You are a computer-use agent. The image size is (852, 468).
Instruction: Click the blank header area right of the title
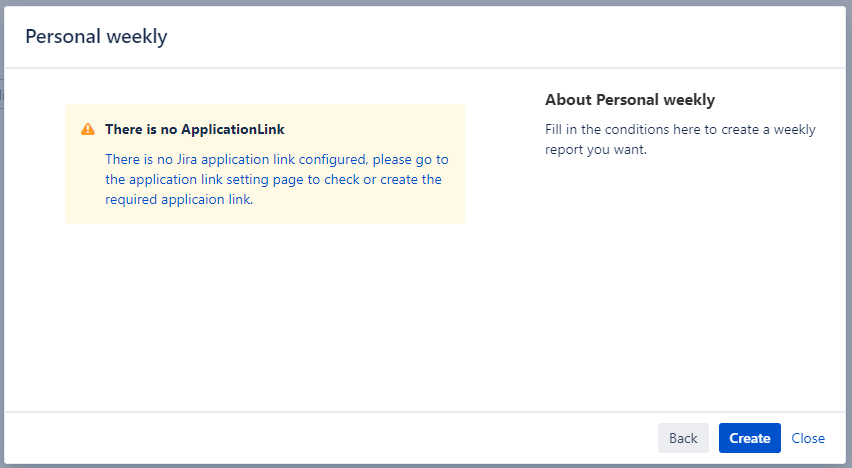(x=500, y=37)
